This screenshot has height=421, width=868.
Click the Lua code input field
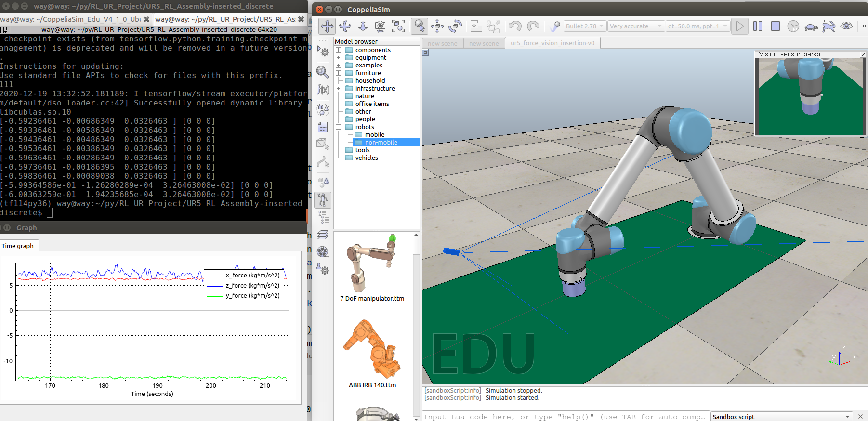tap(565, 417)
